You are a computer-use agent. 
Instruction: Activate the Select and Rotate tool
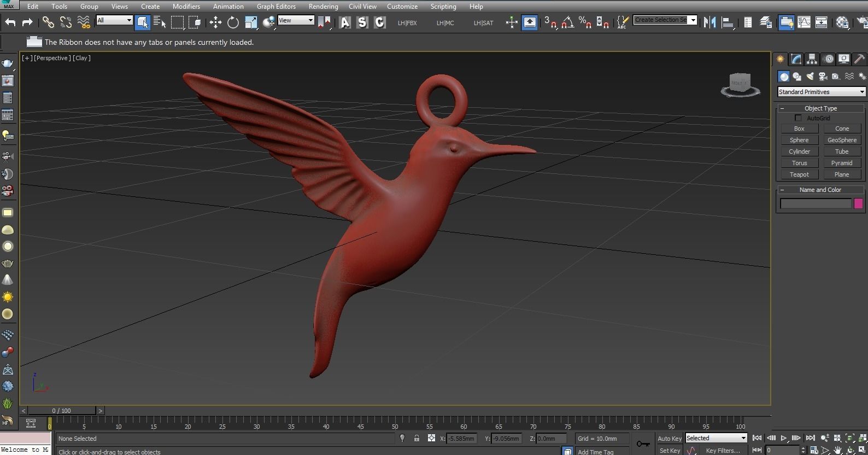[x=233, y=22]
